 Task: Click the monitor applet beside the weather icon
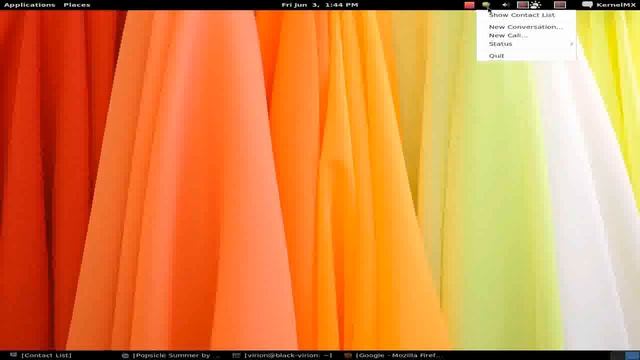(x=523, y=5)
